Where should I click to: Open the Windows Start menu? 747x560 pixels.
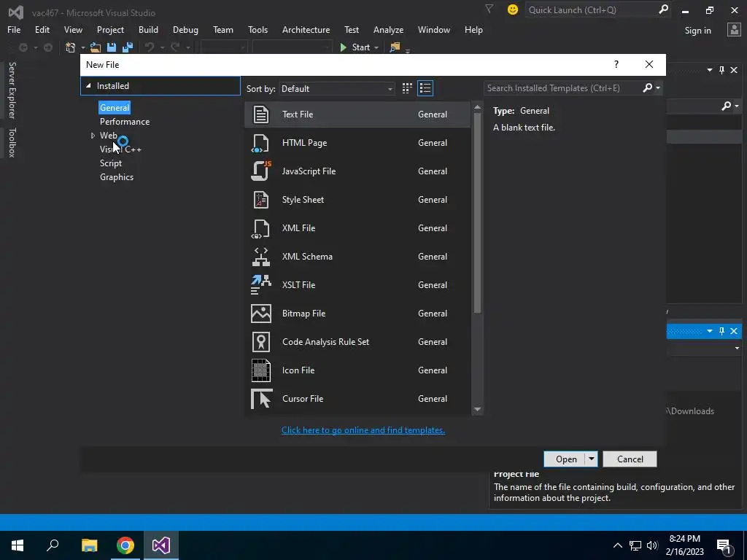[18, 545]
